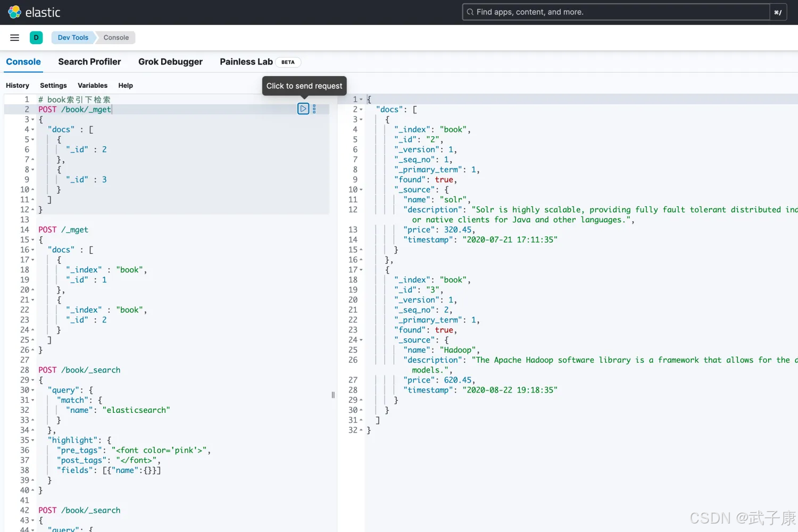Click the send request play icon
This screenshot has width=798, height=532.
pos(303,109)
